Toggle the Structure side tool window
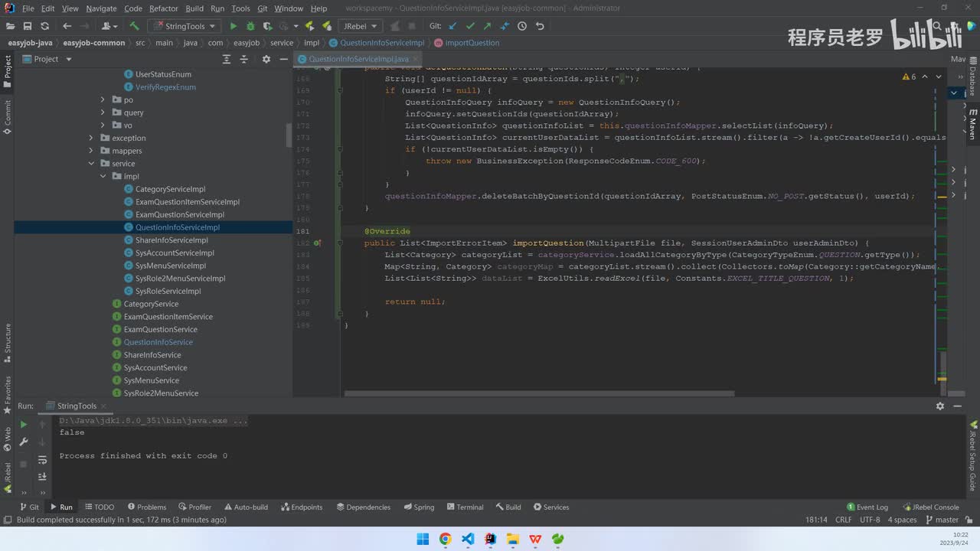 coord(8,343)
